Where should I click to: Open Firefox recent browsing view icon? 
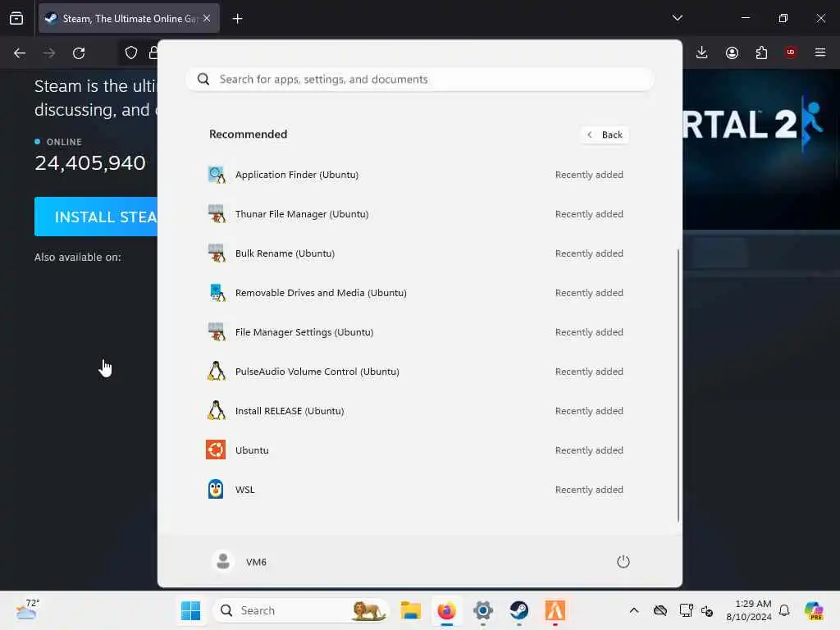[x=16, y=18]
